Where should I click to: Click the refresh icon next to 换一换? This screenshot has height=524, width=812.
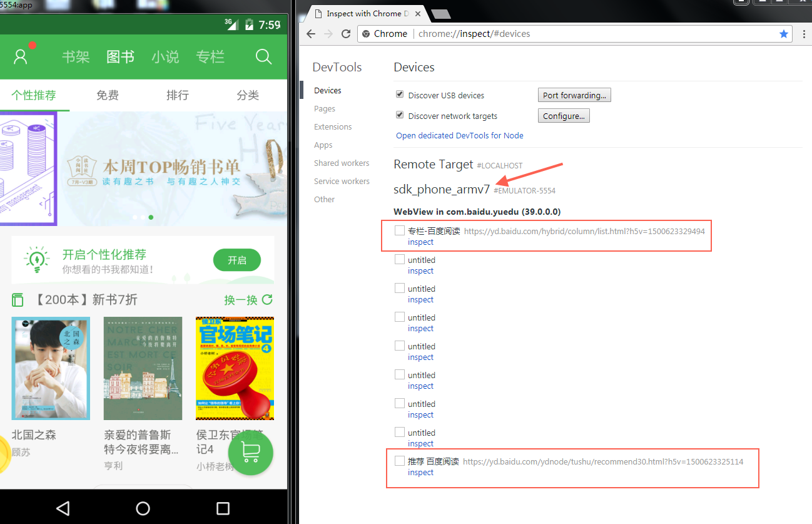tap(267, 300)
